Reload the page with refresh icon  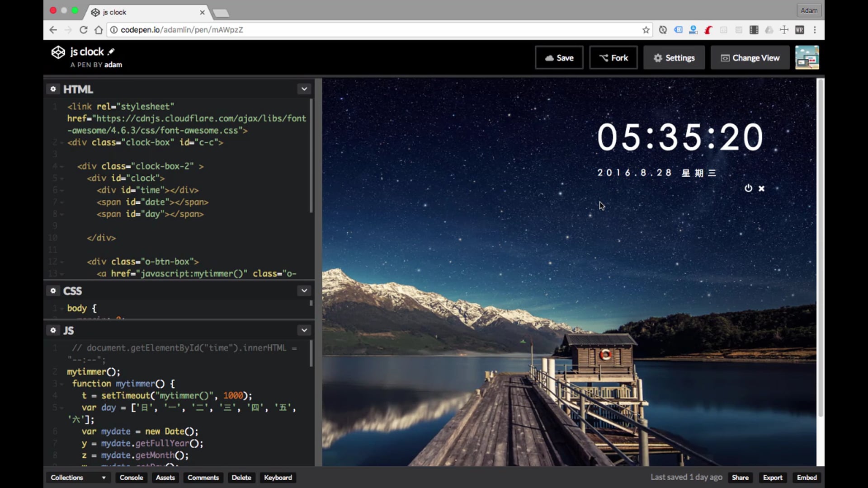click(83, 30)
